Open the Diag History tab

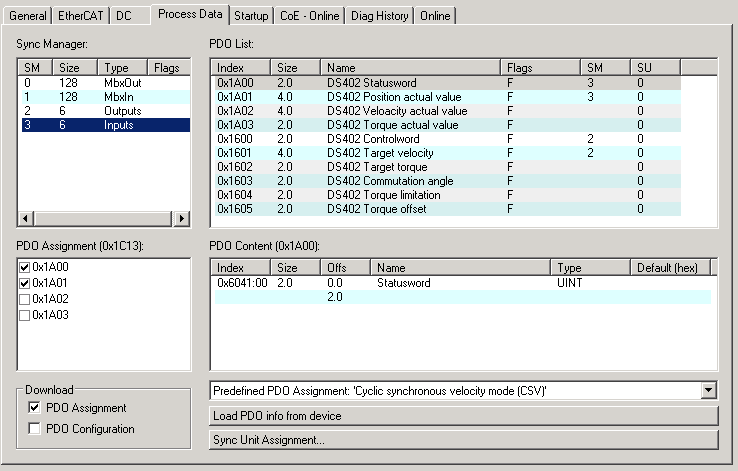[380, 16]
